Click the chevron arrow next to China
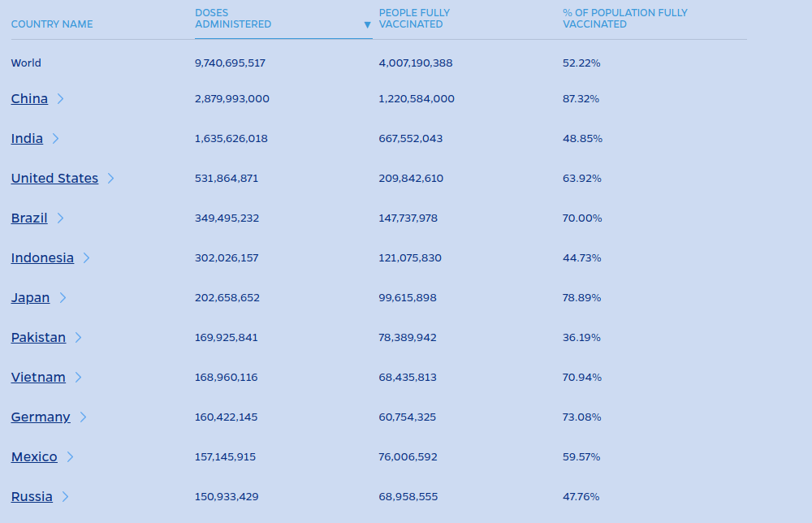The height and width of the screenshot is (523, 812). click(x=61, y=99)
